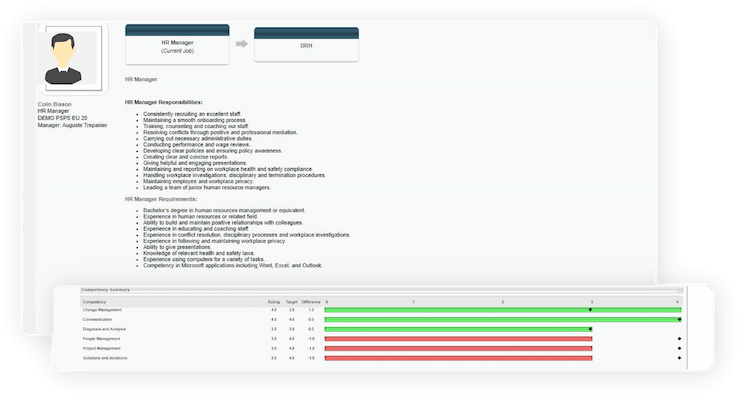Viewport: 740px width, 397px height.
Task: Click the Project Management target diamond marker
Action: click(x=679, y=348)
